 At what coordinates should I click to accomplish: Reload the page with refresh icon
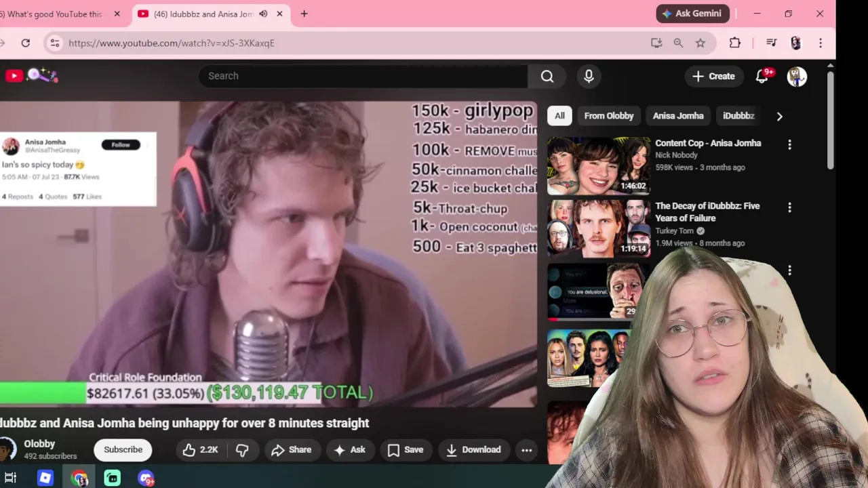25,43
